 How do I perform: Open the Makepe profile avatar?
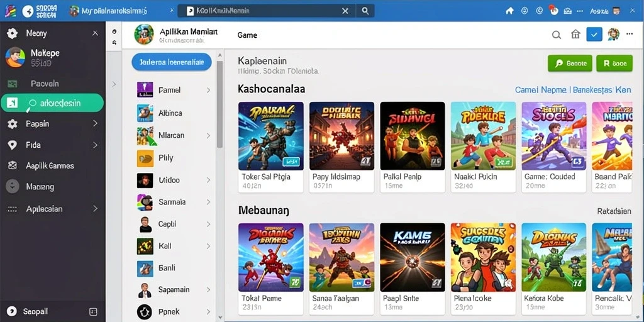[15, 57]
